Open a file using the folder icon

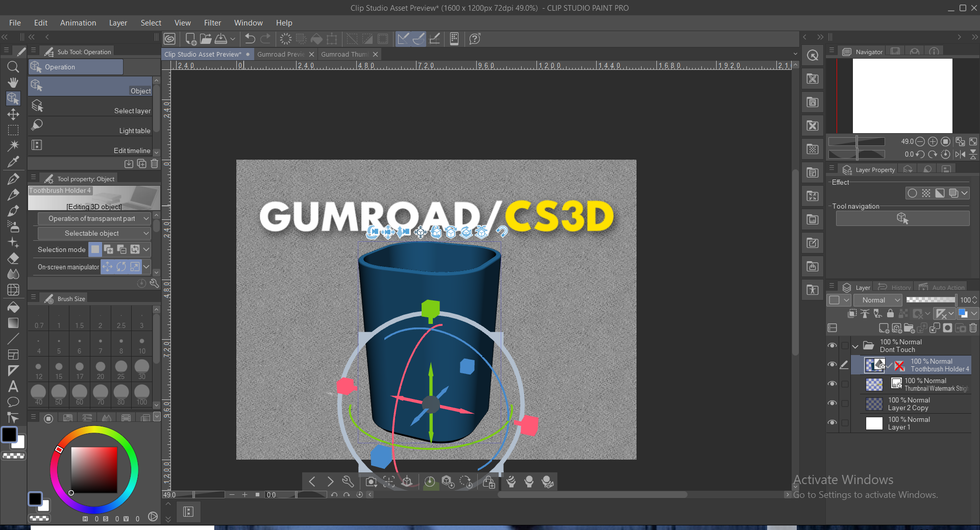206,39
